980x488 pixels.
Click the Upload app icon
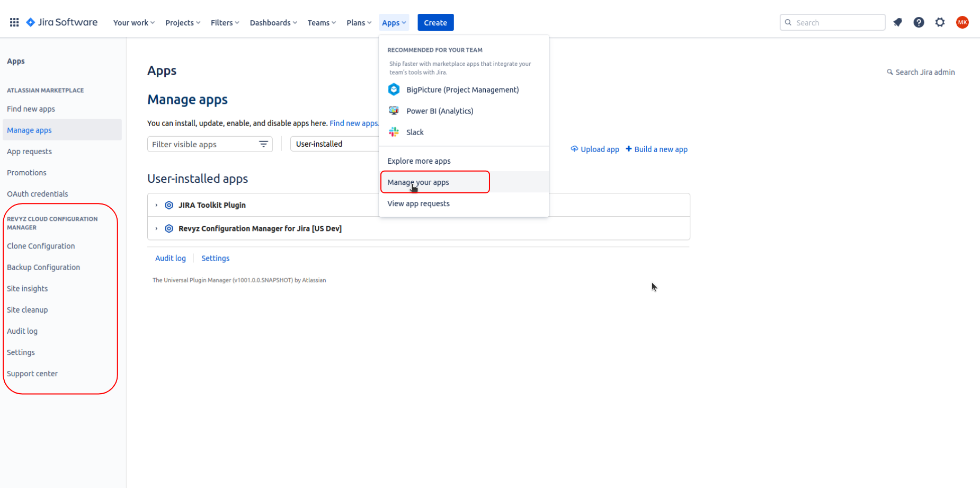coord(574,149)
